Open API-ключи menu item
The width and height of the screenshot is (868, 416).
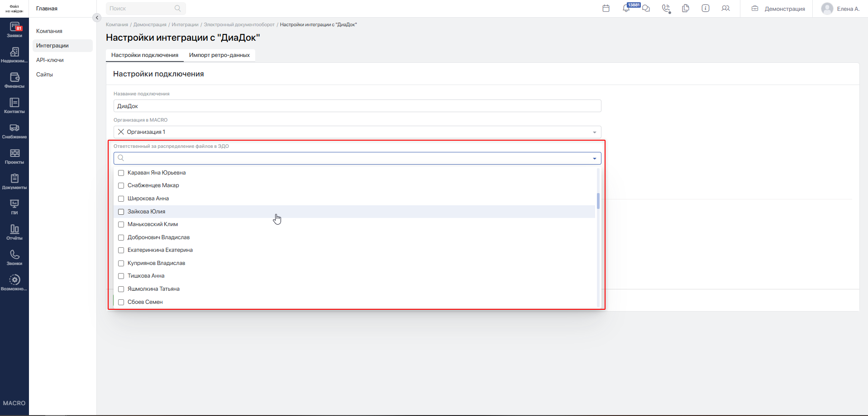click(50, 60)
